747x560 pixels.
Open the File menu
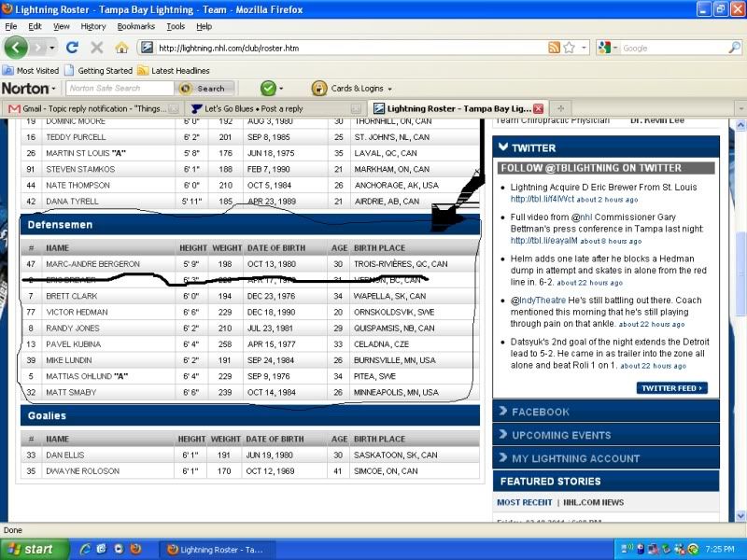(11, 26)
